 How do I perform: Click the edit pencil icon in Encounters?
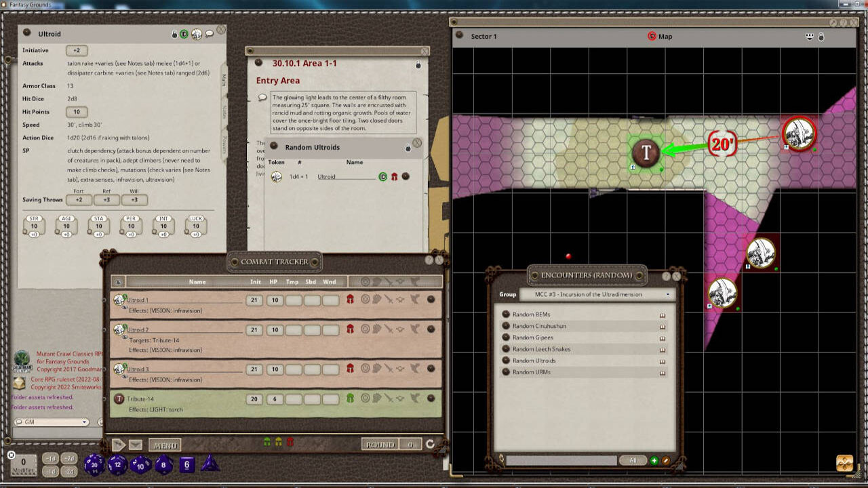click(666, 461)
